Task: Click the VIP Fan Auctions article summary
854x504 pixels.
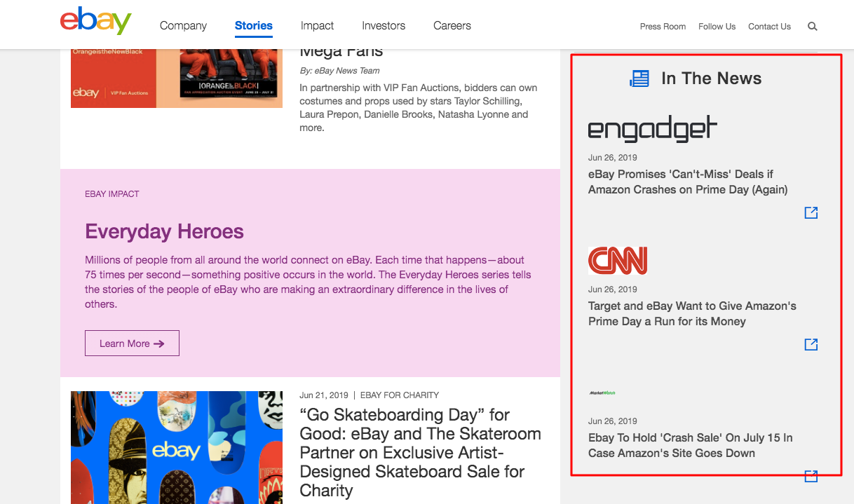Action: coord(419,108)
